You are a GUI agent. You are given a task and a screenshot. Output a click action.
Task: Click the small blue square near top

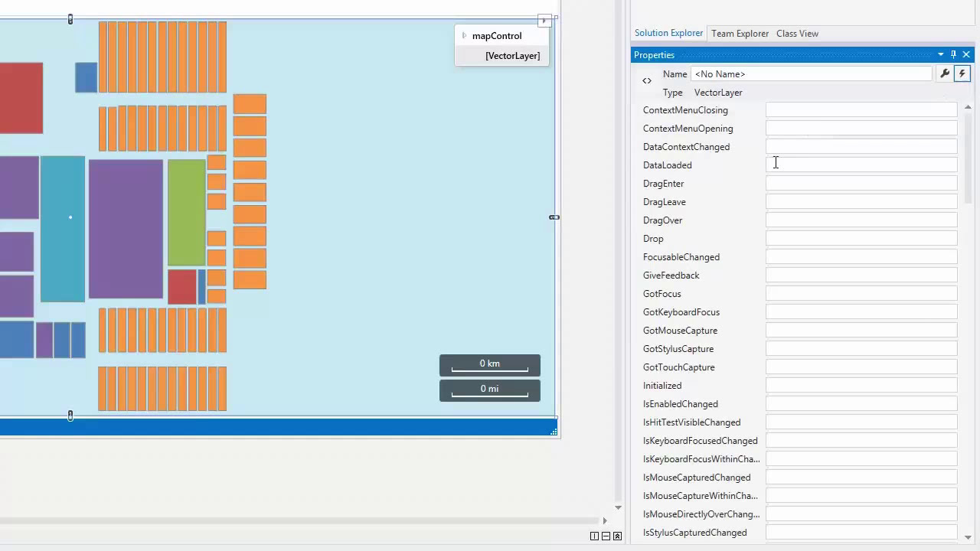click(x=86, y=77)
